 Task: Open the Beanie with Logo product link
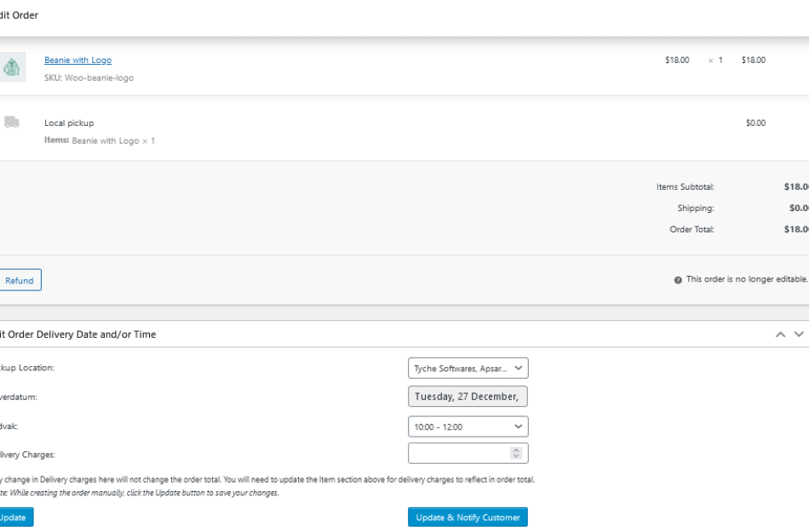77,60
